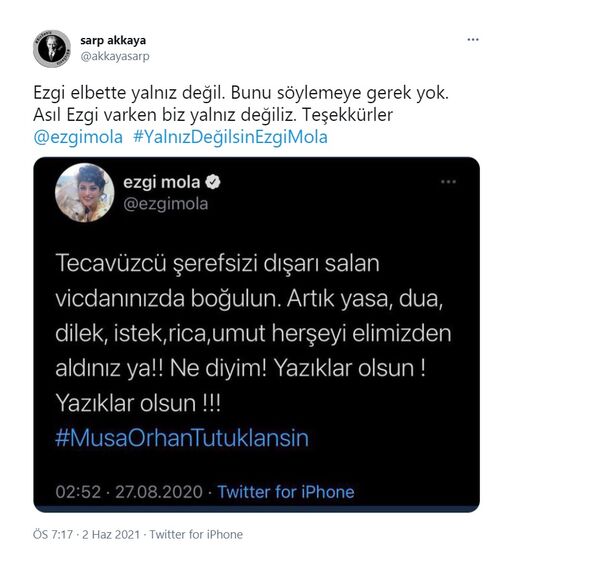This screenshot has height=586, width=600.
Task: Open the three-dot menu inside the embedded ezgi mola tweet
Action: pos(448,181)
